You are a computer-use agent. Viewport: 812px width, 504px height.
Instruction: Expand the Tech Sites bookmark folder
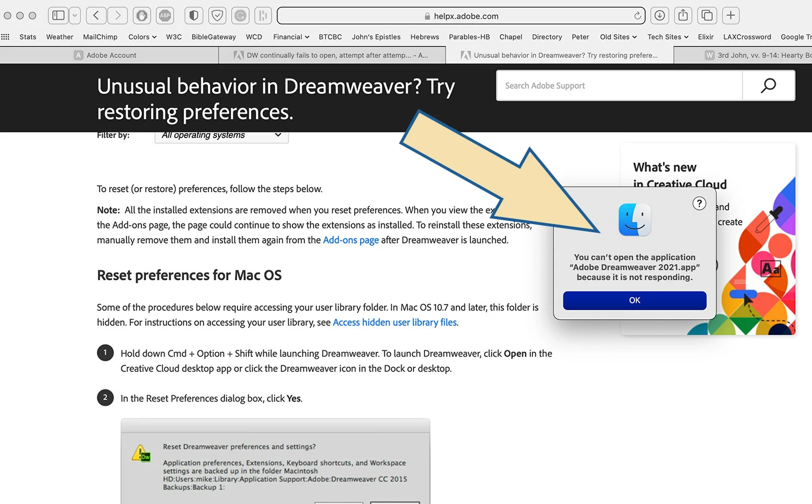[x=668, y=37]
